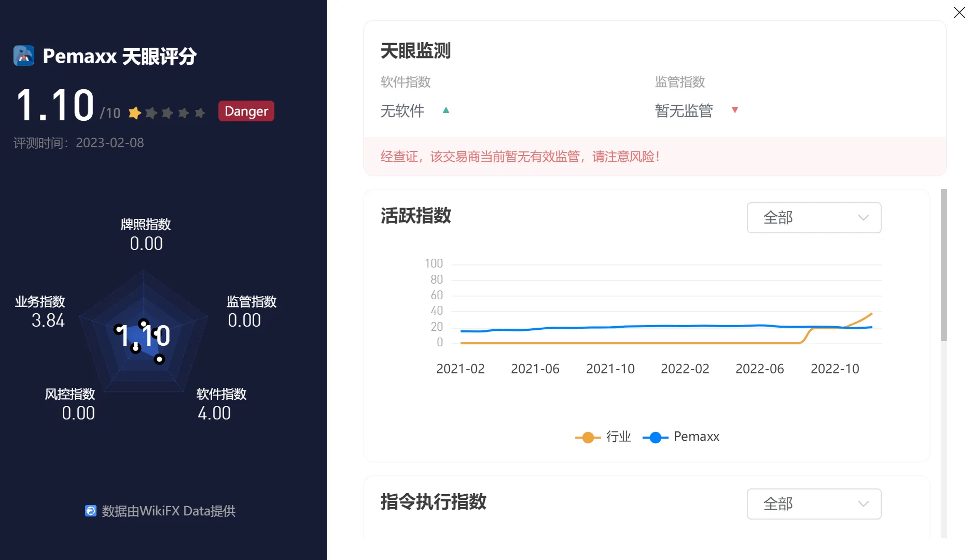Click the 监管指数 label in 天眼监测

680,82
